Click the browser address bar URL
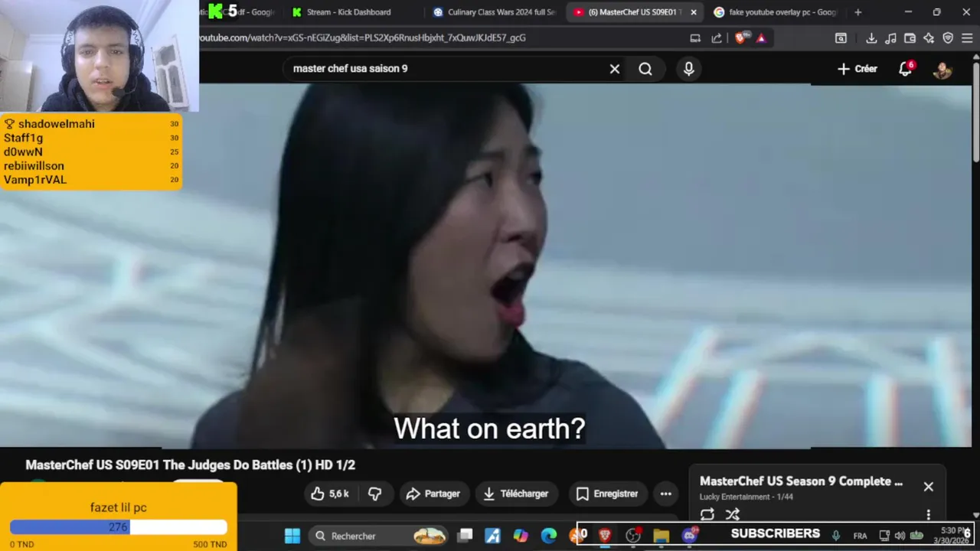Viewport: 980px width, 551px height. [x=363, y=37]
